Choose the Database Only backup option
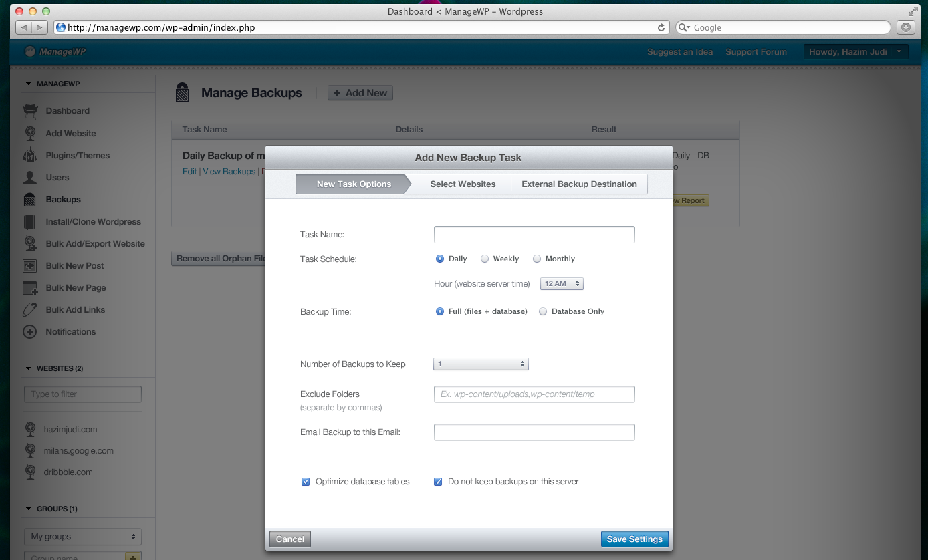 click(543, 311)
